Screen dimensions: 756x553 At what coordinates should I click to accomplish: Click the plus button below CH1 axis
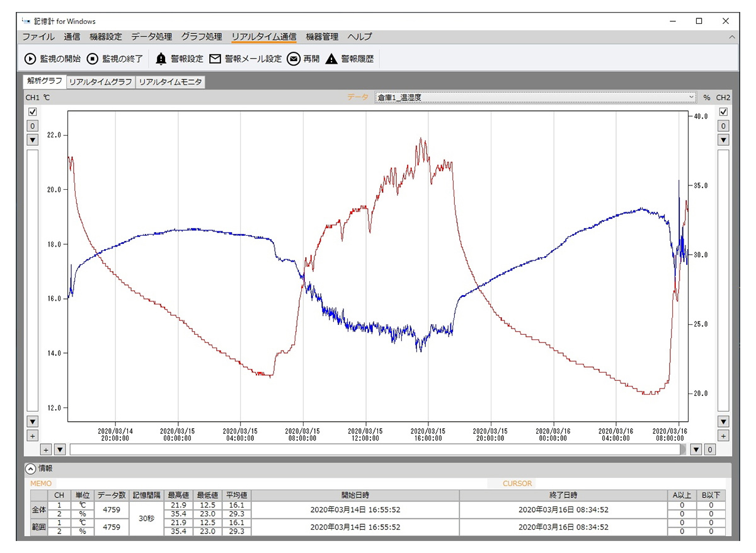point(33,436)
